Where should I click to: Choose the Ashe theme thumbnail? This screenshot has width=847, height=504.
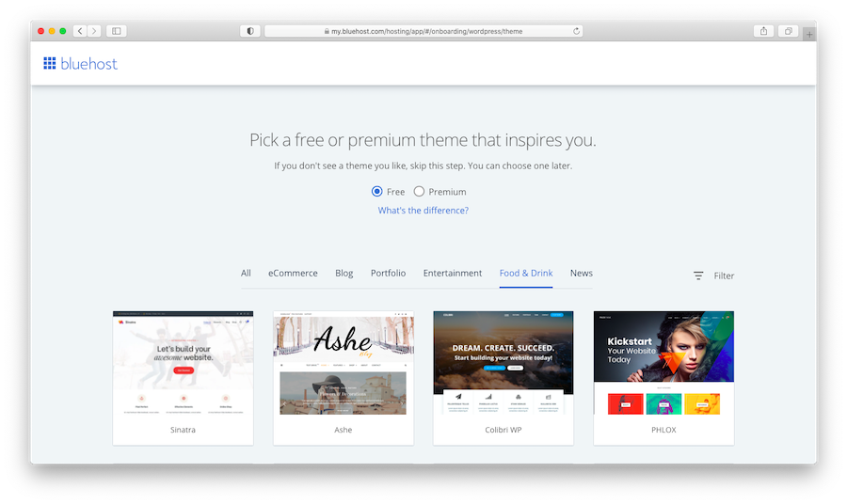(343, 363)
